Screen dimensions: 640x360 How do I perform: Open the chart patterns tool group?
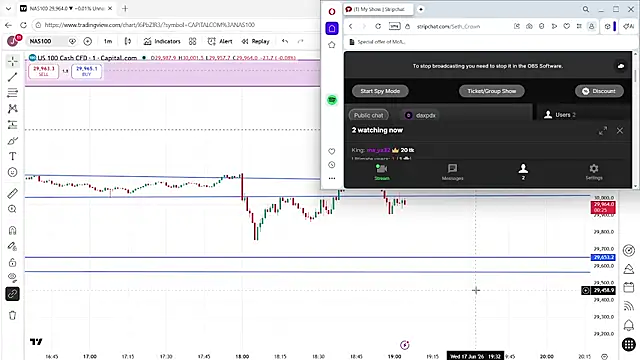coord(13,109)
